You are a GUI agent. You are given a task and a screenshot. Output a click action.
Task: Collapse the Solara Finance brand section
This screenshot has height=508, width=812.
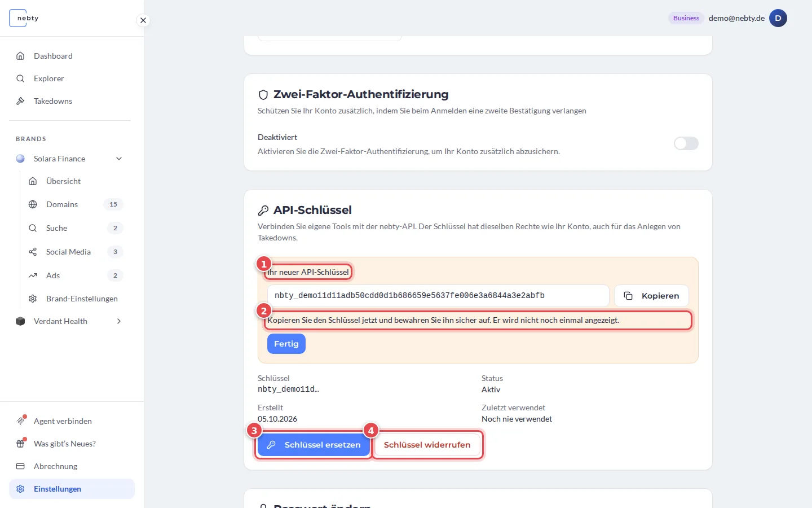point(119,159)
